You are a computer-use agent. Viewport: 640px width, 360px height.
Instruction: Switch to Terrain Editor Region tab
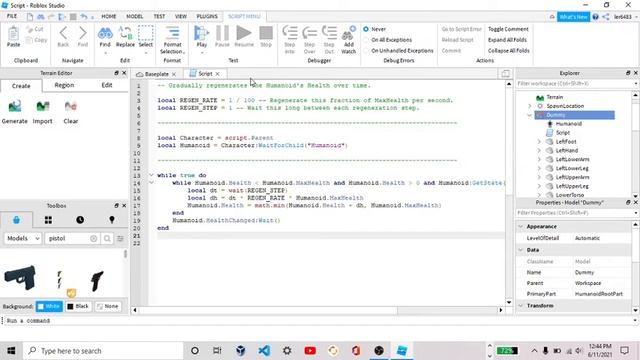[64, 85]
